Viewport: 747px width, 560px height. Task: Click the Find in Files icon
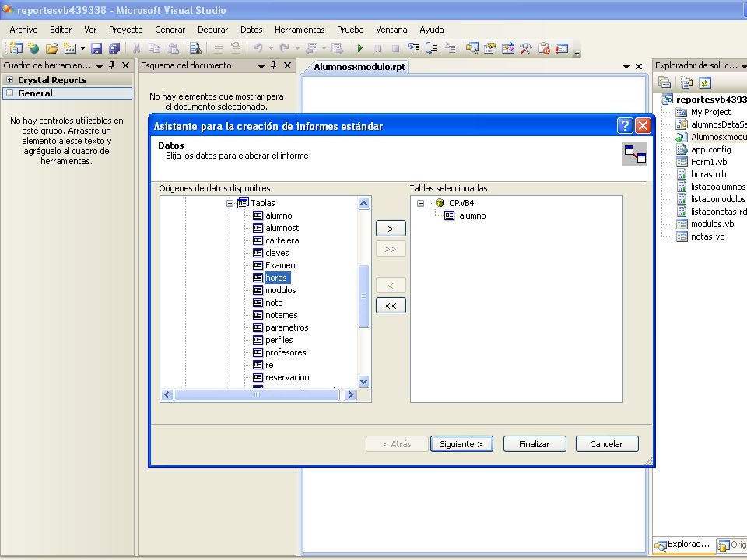[x=195, y=48]
